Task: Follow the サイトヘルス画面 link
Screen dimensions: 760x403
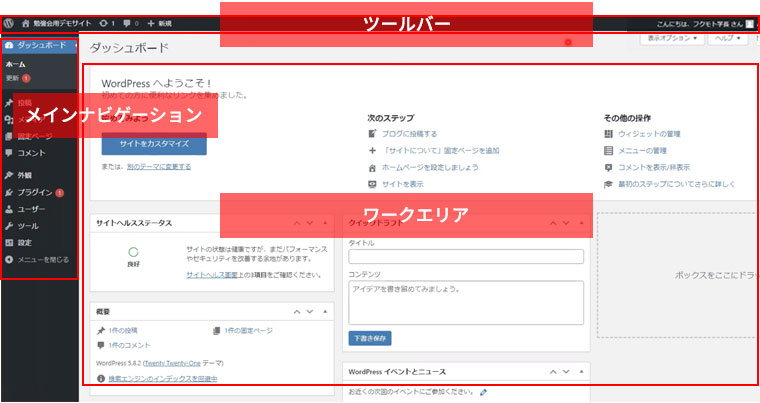Action: pyautogui.click(x=212, y=274)
